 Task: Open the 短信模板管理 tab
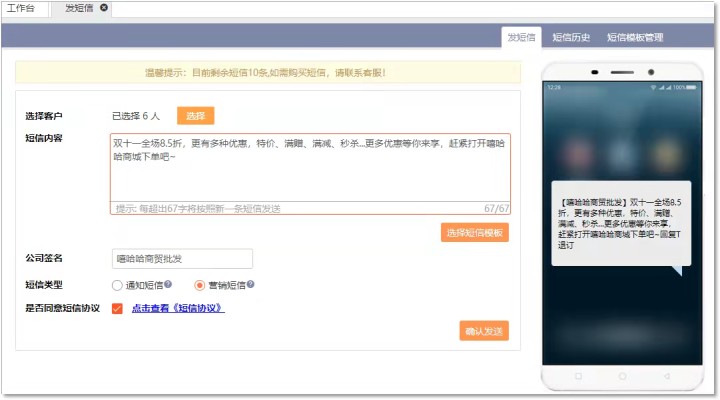634,38
